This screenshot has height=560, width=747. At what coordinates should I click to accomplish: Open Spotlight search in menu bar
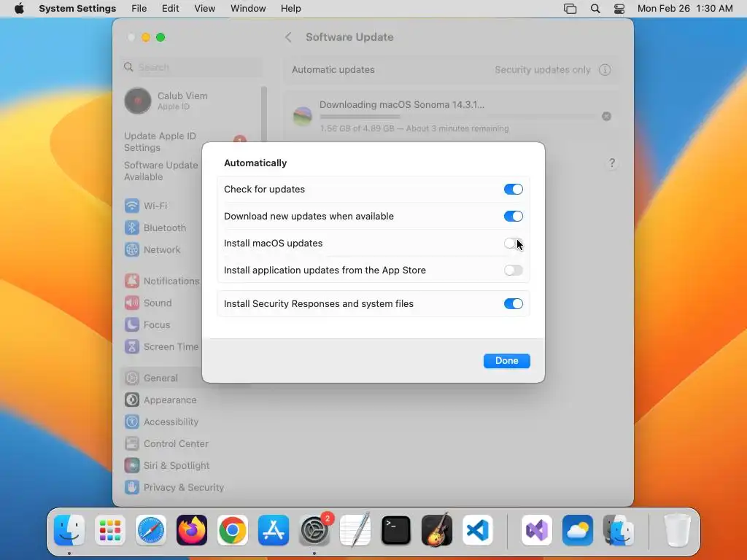595,9
